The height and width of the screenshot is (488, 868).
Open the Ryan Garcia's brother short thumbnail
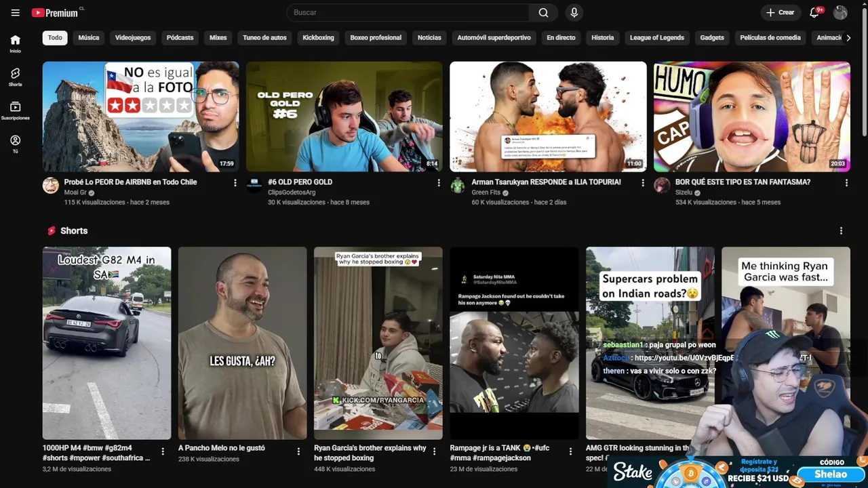378,343
